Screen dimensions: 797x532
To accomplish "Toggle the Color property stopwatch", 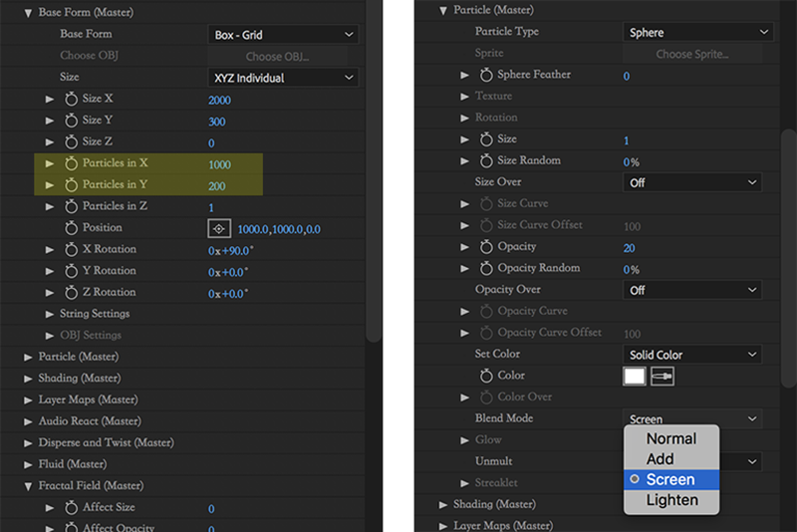I will (x=487, y=376).
